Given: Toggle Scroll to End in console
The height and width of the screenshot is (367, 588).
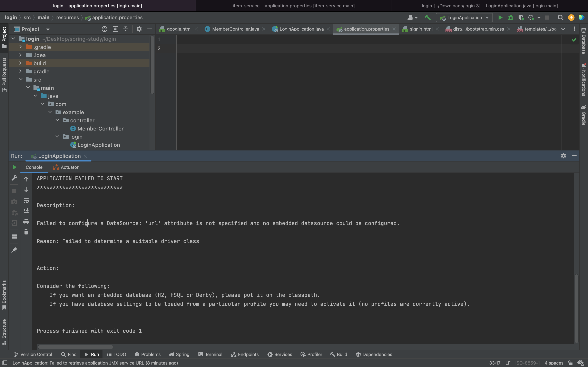Looking at the screenshot, I should 26,210.
